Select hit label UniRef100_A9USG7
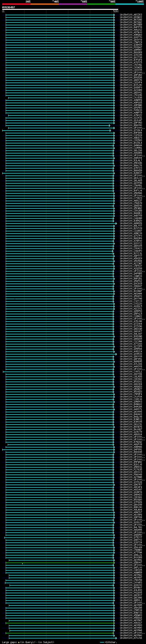 pyautogui.click(x=131, y=623)
